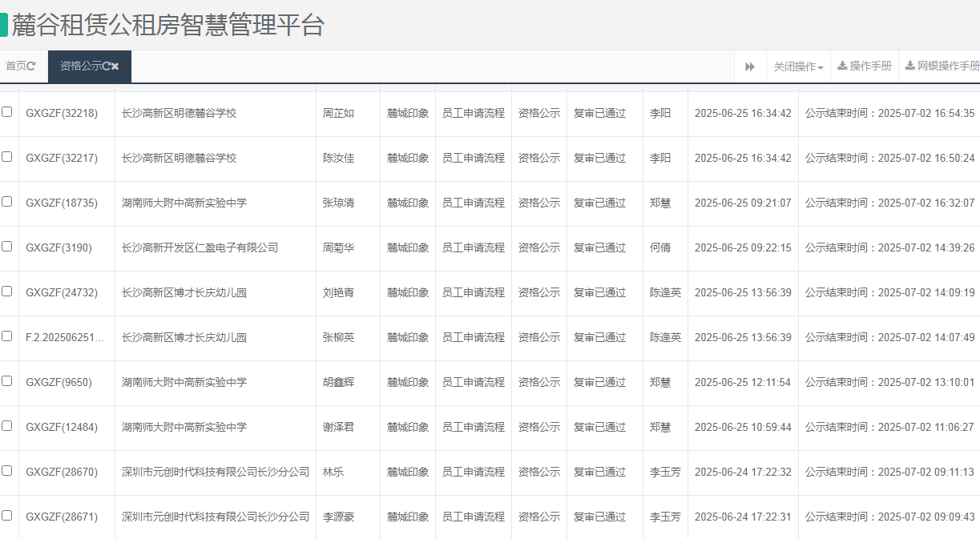
Task: Refresh the 资格公示 tab via its reload icon
Action: (x=107, y=67)
